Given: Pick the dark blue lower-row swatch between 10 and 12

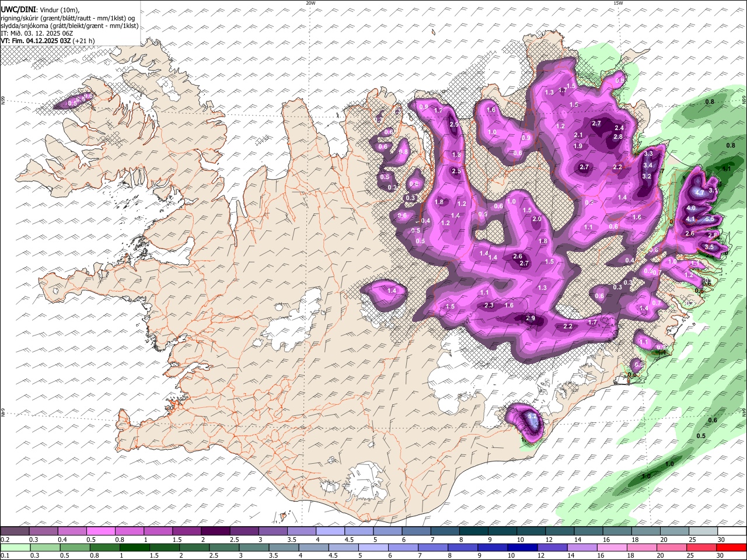Looking at the screenshot, I should click(522, 547).
